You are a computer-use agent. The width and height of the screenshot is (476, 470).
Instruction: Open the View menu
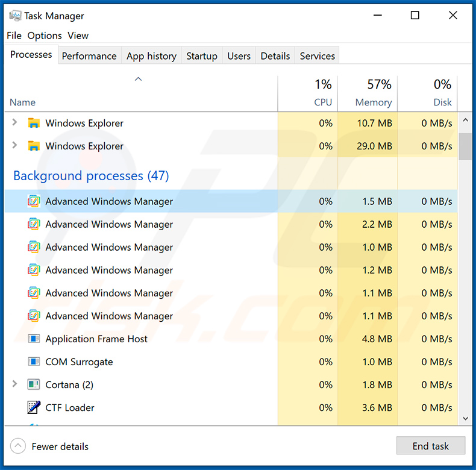coord(78,36)
